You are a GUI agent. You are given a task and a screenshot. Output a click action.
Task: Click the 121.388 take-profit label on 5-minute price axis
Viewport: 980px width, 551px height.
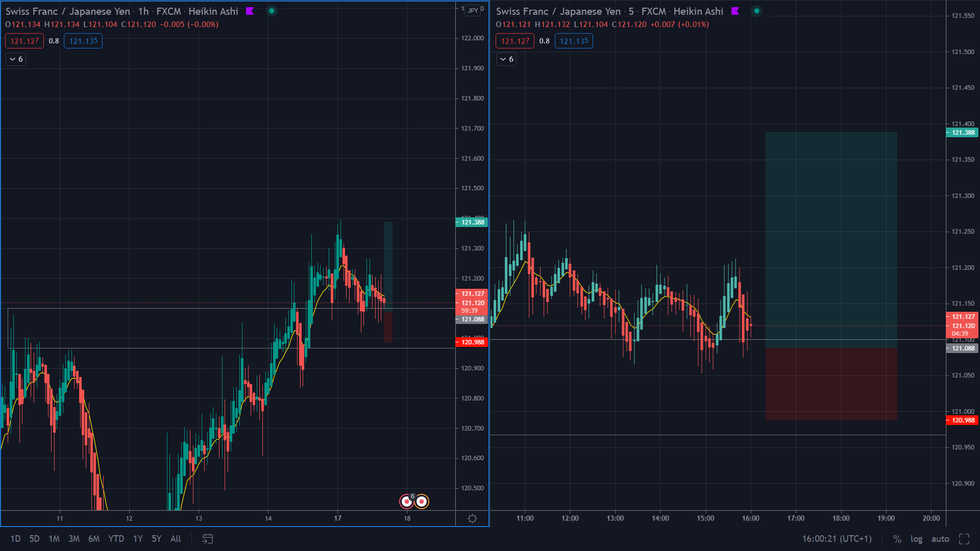(x=962, y=133)
